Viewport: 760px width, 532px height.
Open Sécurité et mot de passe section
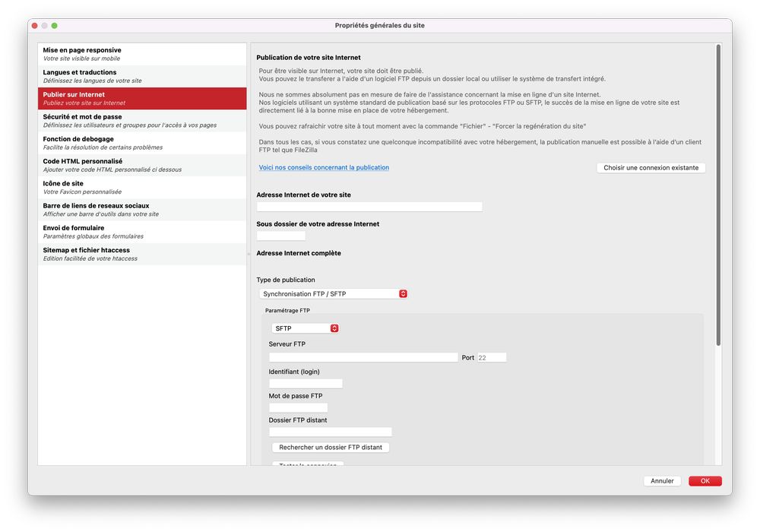142,121
